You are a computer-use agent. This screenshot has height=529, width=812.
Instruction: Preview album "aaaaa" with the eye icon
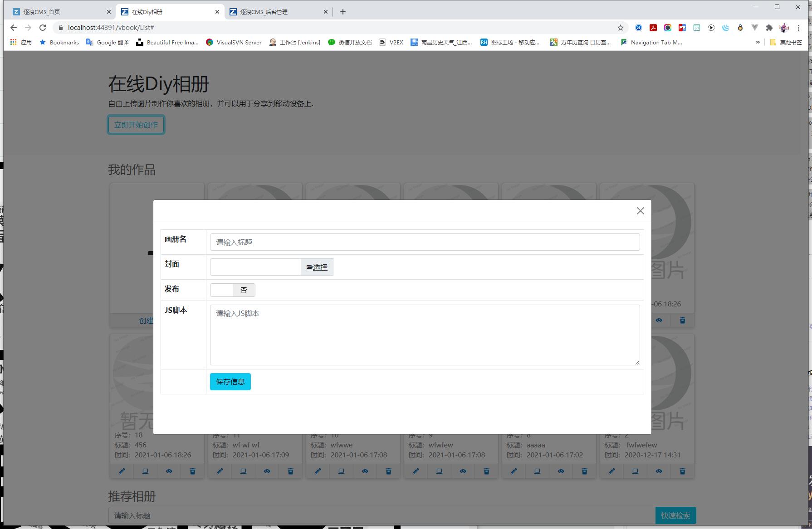click(561, 471)
